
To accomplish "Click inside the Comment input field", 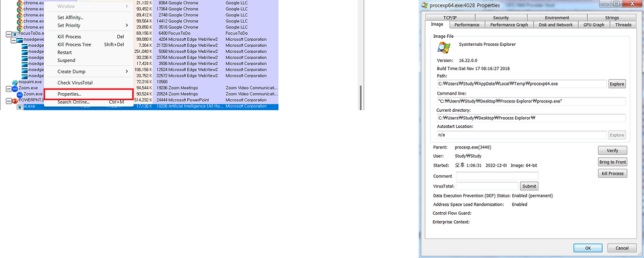I will point(497,176).
